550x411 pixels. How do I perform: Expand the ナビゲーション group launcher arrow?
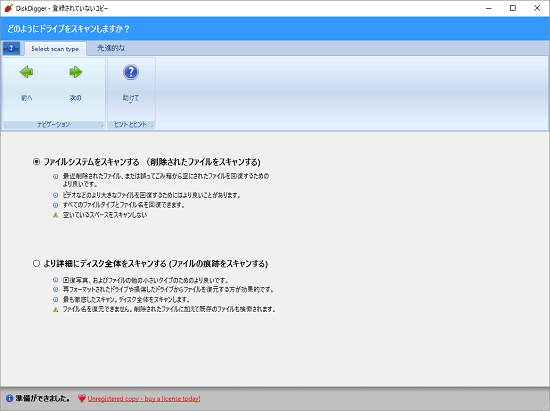[x=101, y=125]
